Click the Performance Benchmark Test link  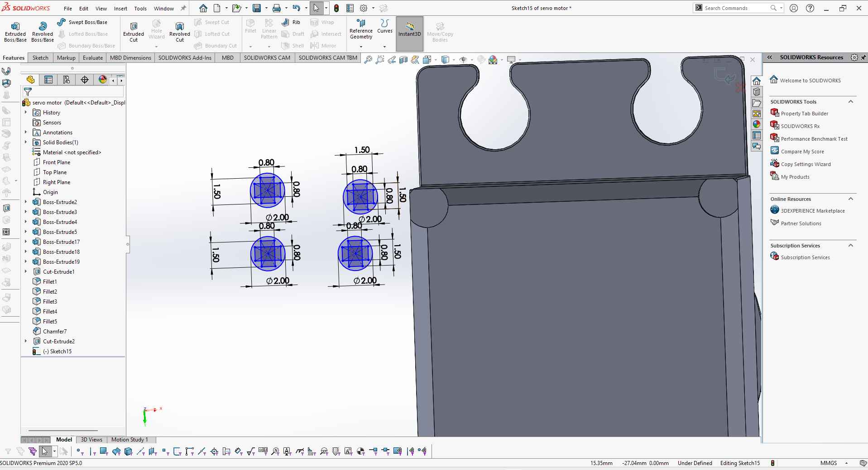[814, 139]
